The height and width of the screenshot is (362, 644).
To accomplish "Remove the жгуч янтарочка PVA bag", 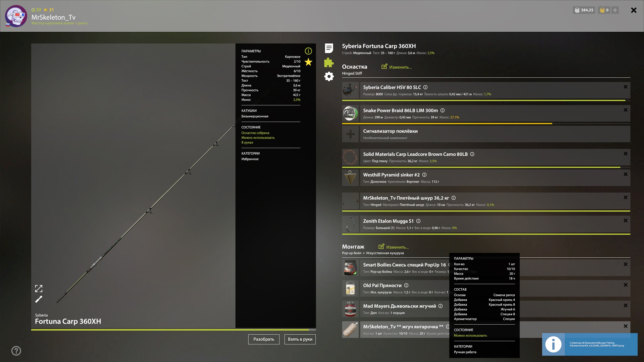I will [625, 326].
